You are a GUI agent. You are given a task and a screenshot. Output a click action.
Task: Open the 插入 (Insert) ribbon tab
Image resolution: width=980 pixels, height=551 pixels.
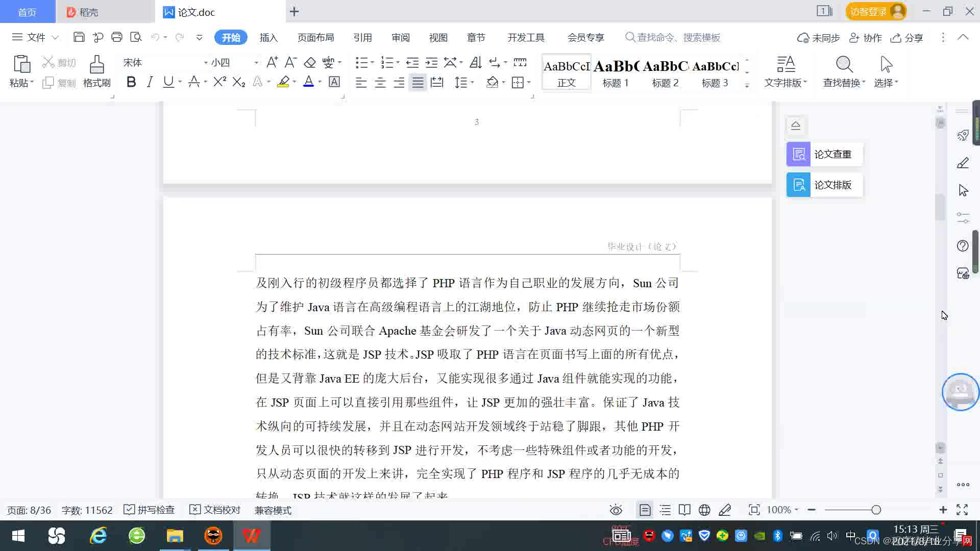coord(268,38)
